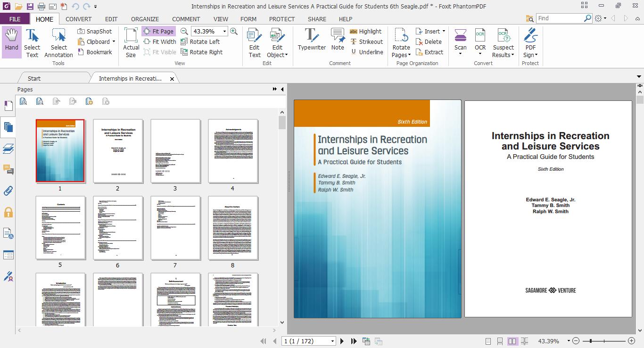
Task: Zoom out with minus magnifier
Action: [x=184, y=31]
